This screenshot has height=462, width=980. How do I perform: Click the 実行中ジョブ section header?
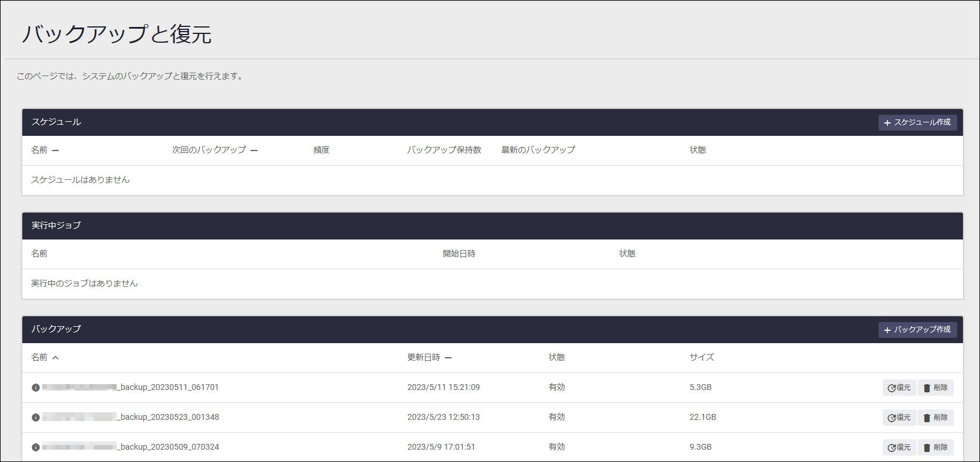click(x=56, y=225)
